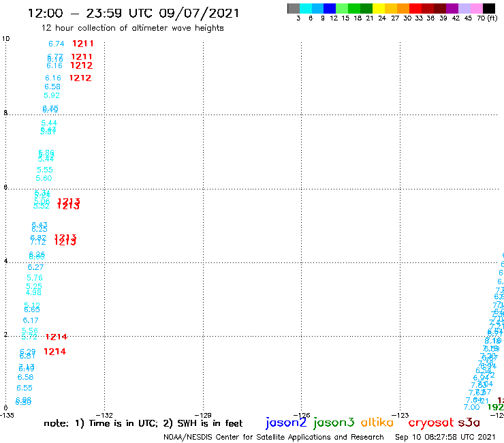The width and height of the screenshot is (504, 443).
Task: Select the wave height value "5.25"
Action: (x=34, y=286)
